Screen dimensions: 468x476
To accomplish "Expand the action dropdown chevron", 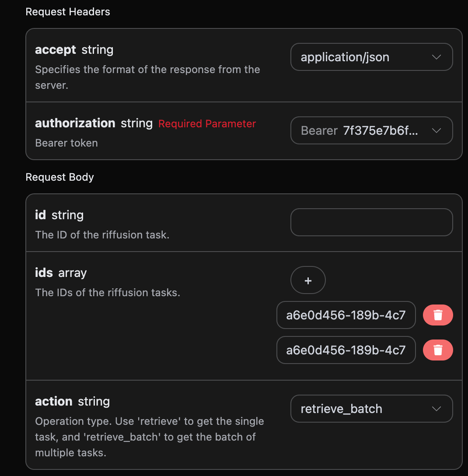I will [436, 409].
